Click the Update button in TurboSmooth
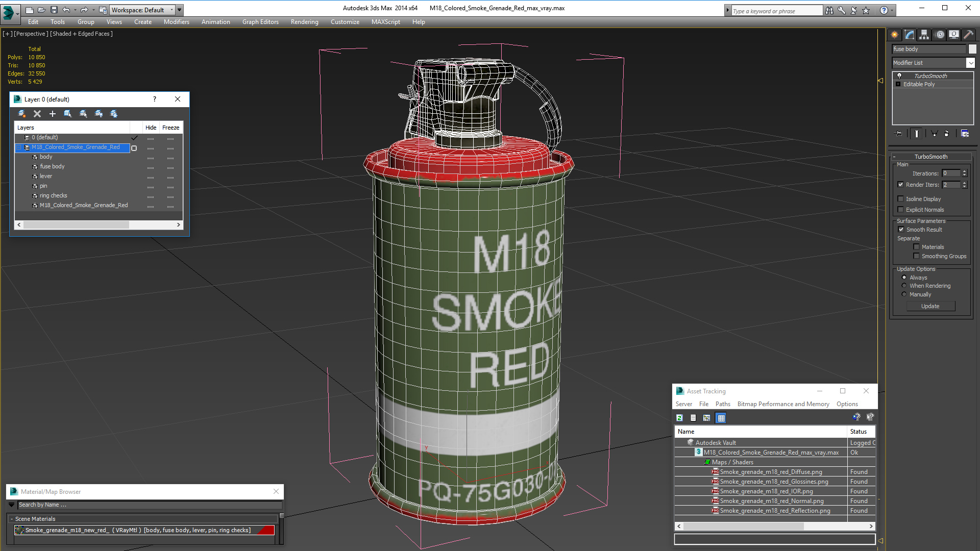The height and width of the screenshot is (551, 980). [930, 306]
